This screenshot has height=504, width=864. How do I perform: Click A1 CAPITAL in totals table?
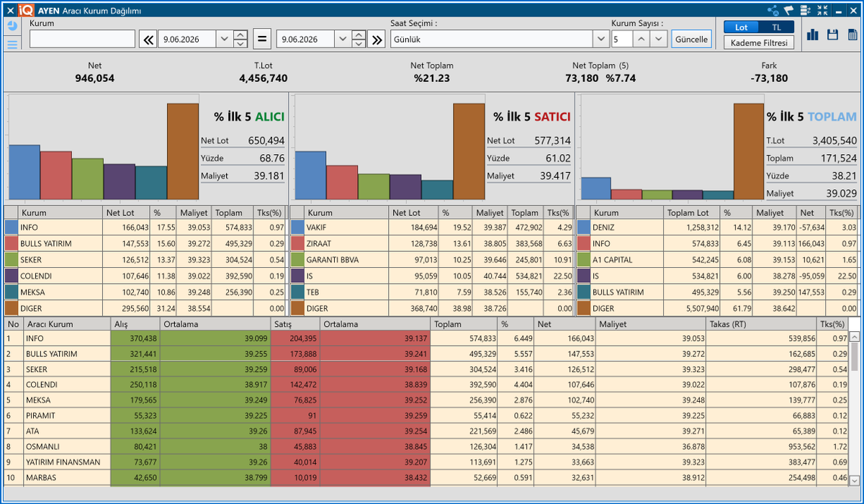611,260
